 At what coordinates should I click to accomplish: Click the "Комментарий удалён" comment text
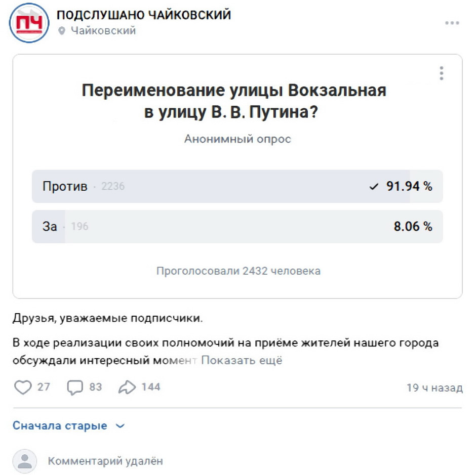point(105,461)
